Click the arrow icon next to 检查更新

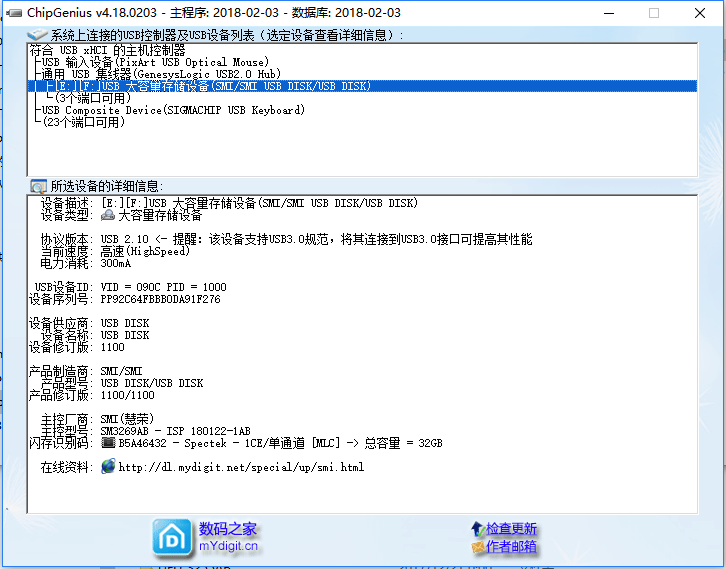point(477,528)
